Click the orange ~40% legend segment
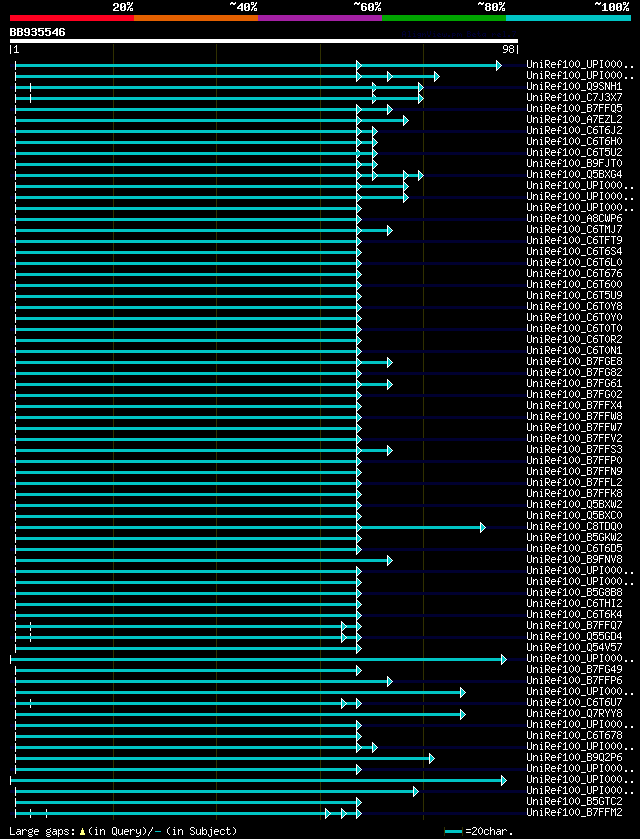Viewport: 640px width, 839px height. (x=196, y=18)
